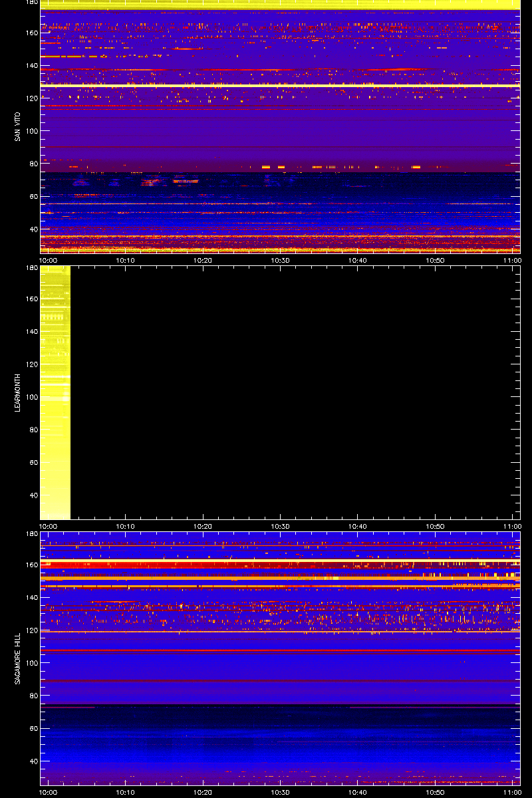Click the bright yellow 128 MHz band in San Vito

[x=280, y=86]
